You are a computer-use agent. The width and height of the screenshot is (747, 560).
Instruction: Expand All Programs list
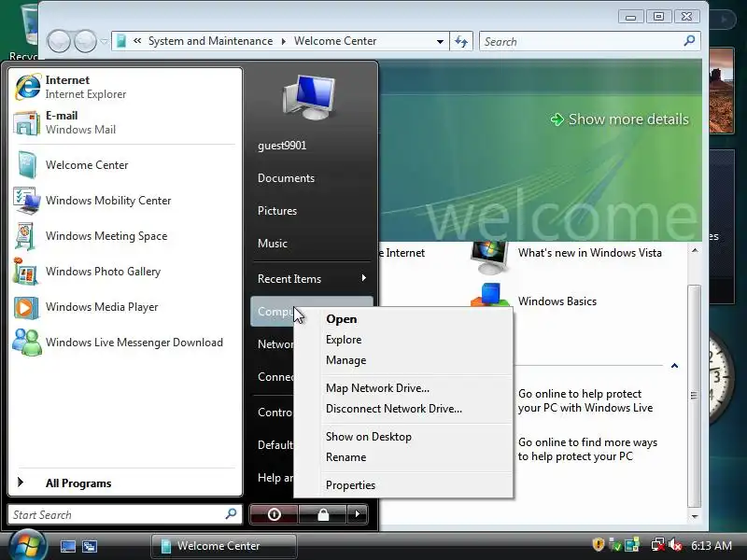point(125,483)
